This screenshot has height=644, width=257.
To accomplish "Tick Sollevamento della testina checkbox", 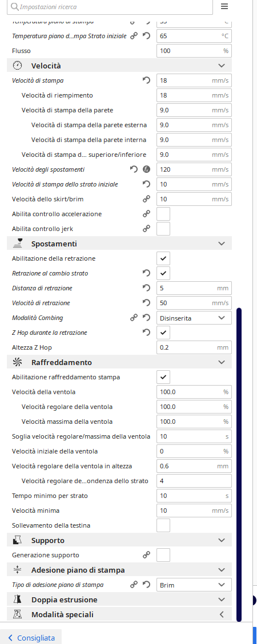I will pyautogui.click(x=163, y=525).
